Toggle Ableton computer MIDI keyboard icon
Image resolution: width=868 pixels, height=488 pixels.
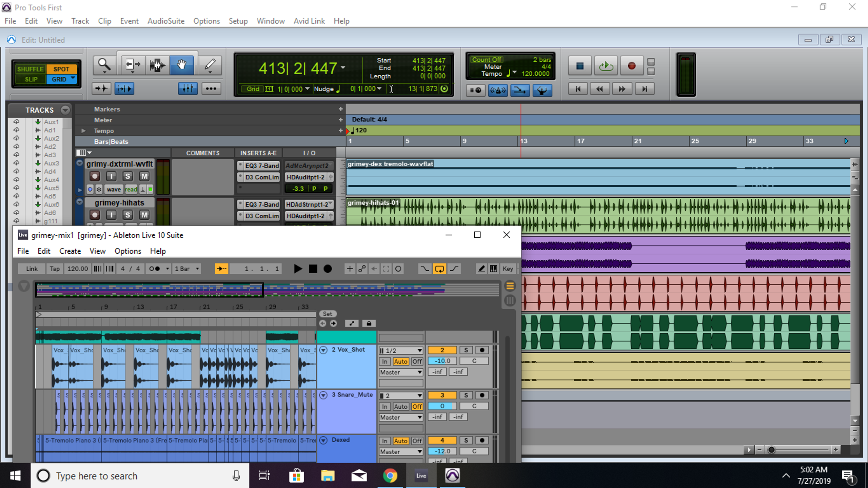(x=494, y=269)
